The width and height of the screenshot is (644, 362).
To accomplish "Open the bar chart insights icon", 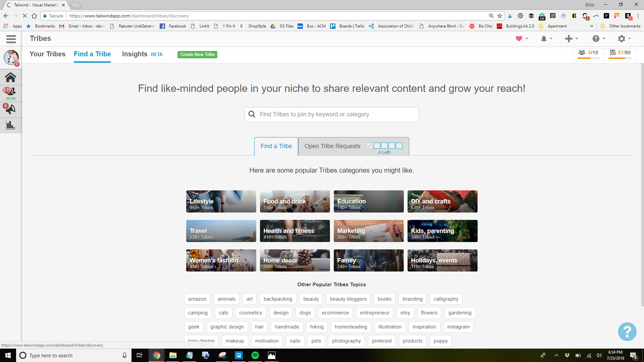I will pyautogui.click(x=10, y=125).
